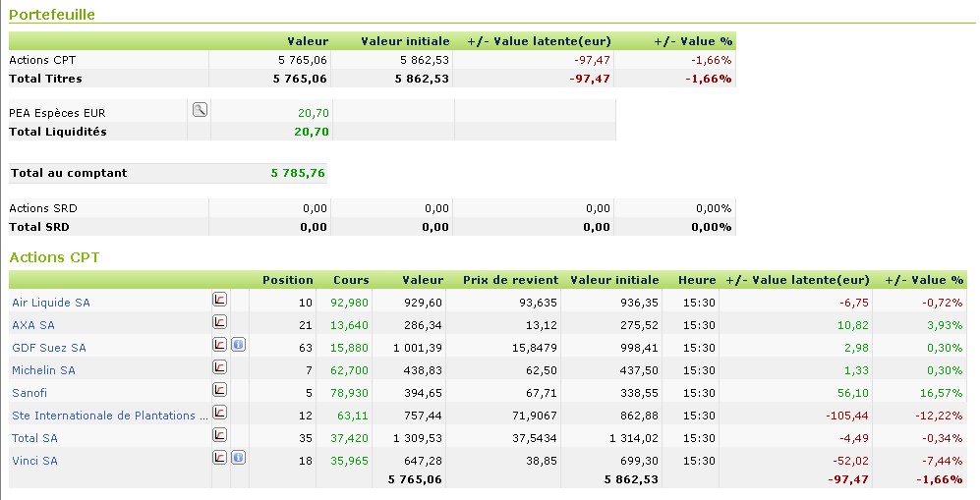Click the magnifier icon for PEA Espèces EUR
The image size is (980, 500).
[x=200, y=110]
